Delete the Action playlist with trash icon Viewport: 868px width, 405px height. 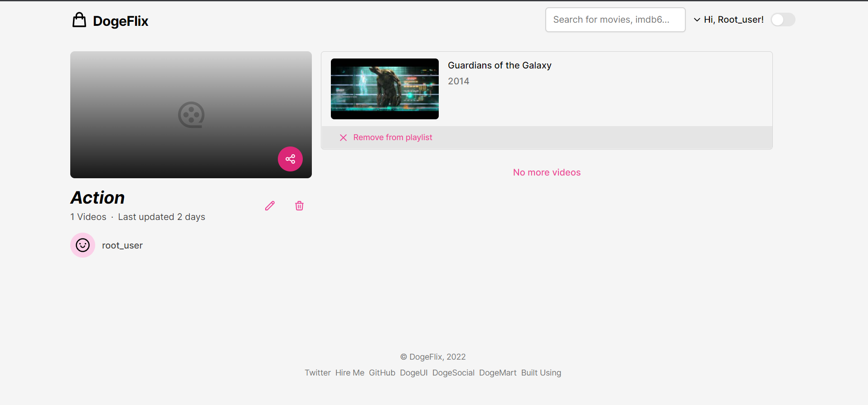[299, 206]
